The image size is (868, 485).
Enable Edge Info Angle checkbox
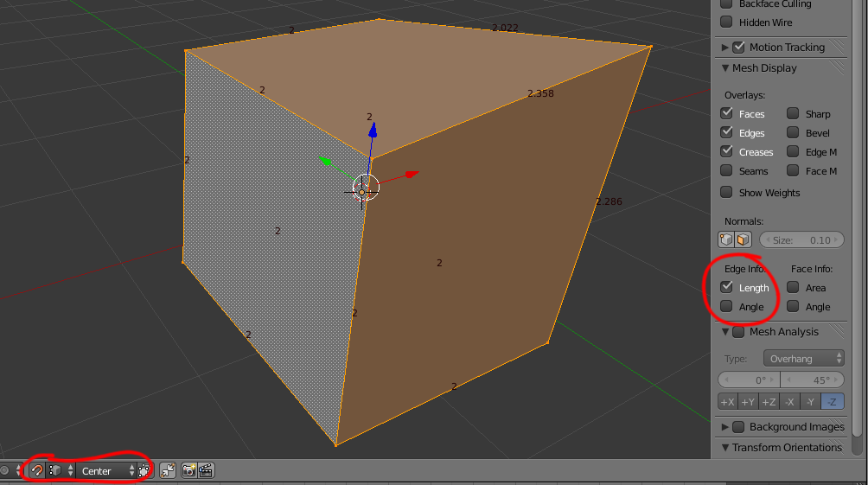726,306
